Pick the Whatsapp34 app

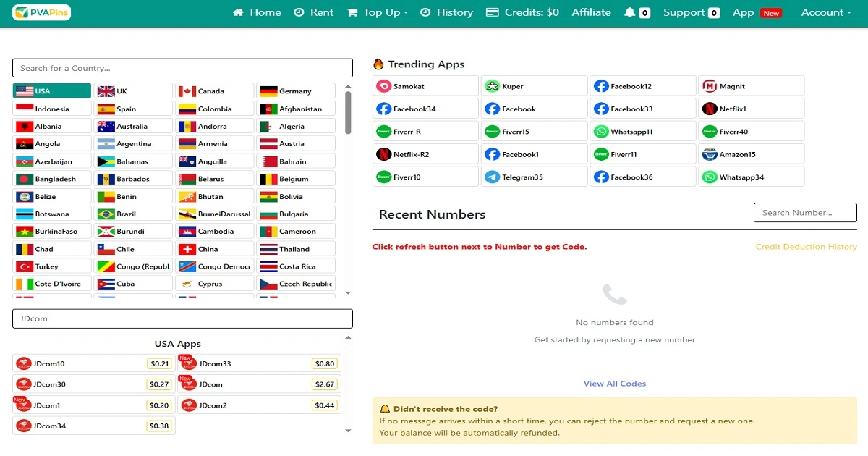click(x=751, y=177)
